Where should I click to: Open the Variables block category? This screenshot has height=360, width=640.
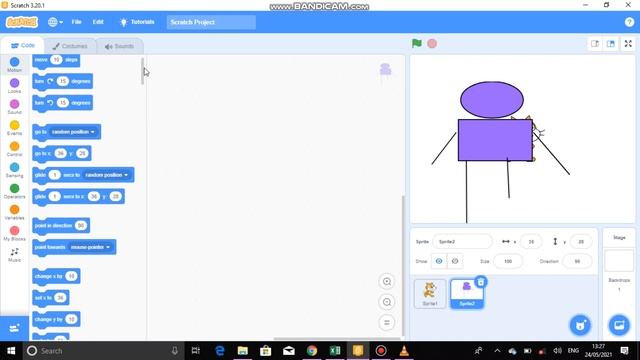14,213
